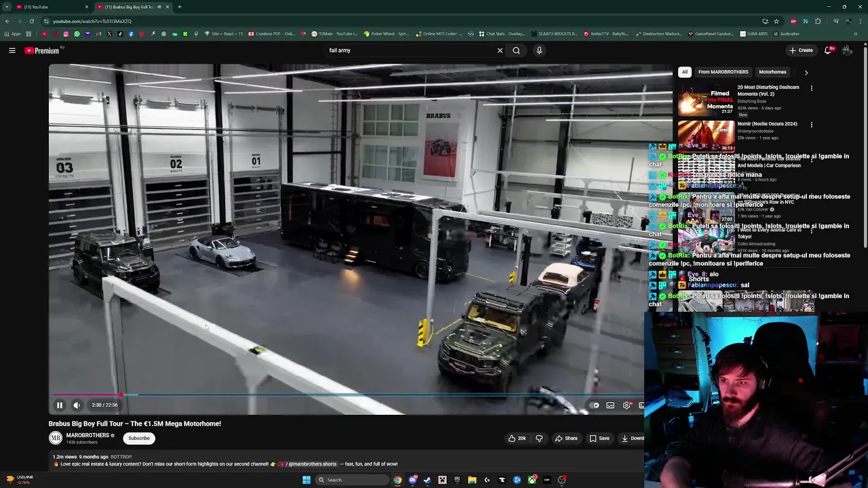This screenshot has width=868, height=488.
Task: Download the video
Action: 632,439
